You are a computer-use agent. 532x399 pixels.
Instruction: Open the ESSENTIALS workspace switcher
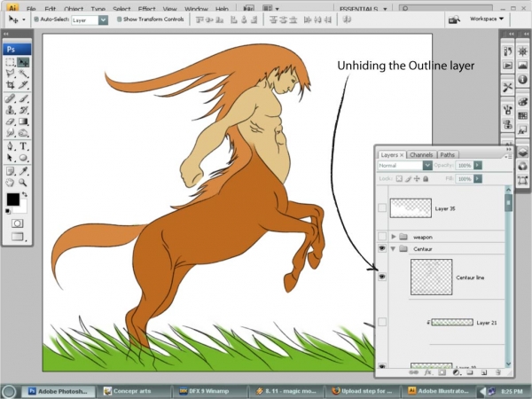point(364,9)
